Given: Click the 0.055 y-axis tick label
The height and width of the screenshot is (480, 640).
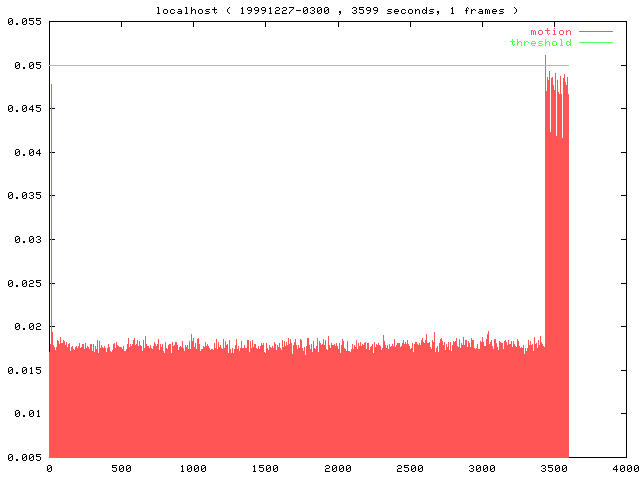Looking at the screenshot, I should [24, 21].
